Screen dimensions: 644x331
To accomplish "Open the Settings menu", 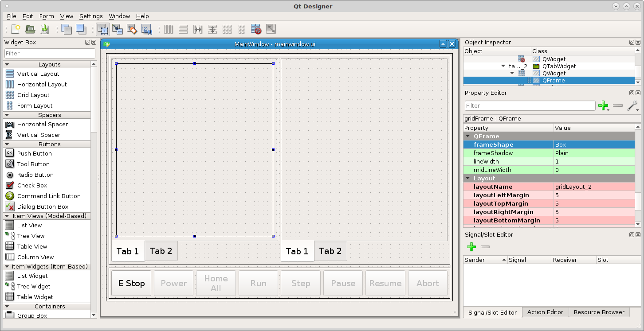I will tap(91, 16).
